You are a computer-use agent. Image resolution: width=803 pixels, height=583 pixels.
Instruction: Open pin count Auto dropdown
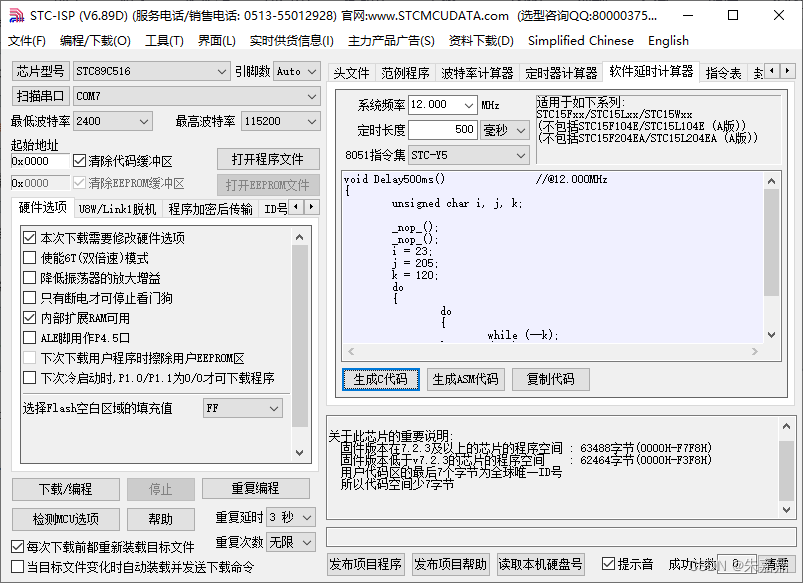pyautogui.click(x=297, y=71)
